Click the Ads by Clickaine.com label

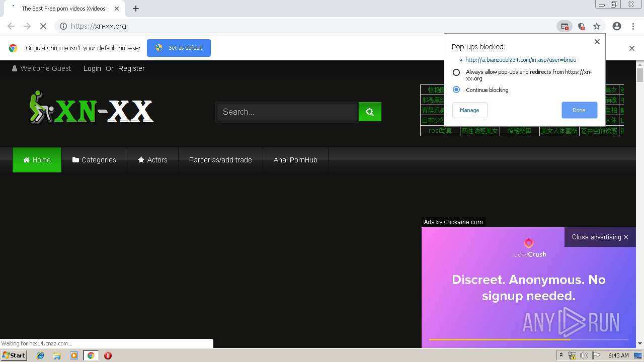pyautogui.click(x=453, y=222)
